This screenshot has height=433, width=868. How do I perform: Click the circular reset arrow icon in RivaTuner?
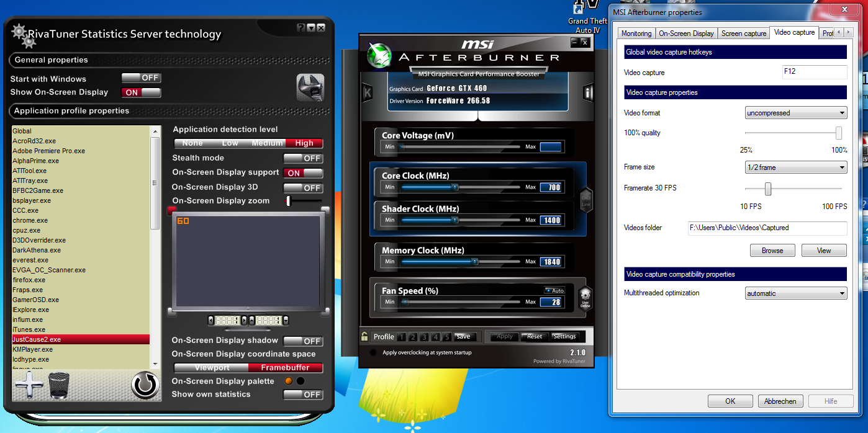tap(145, 385)
